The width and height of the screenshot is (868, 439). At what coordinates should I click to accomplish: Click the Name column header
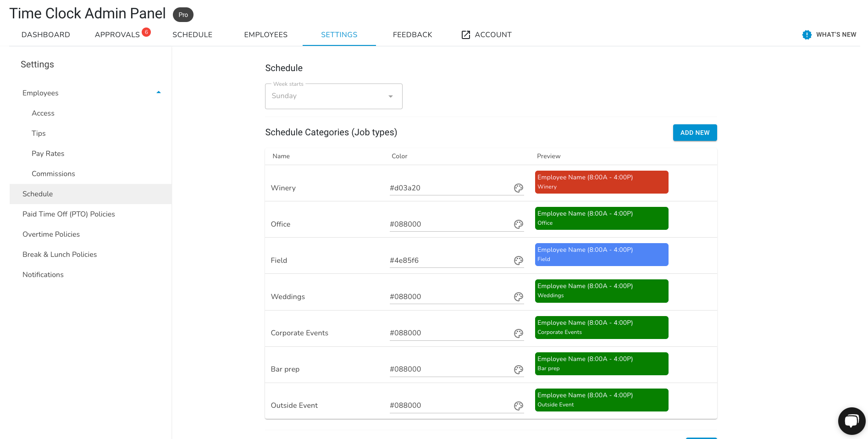pos(281,156)
